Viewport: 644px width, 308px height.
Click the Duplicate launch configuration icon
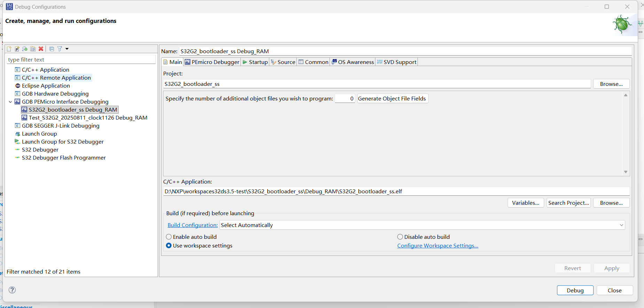point(33,49)
